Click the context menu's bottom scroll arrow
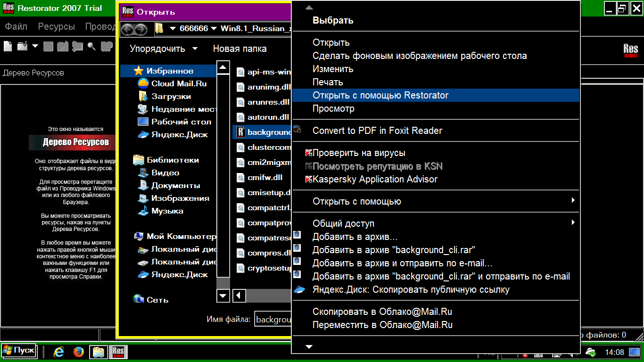This screenshot has width=644, height=362. (x=309, y=347)
